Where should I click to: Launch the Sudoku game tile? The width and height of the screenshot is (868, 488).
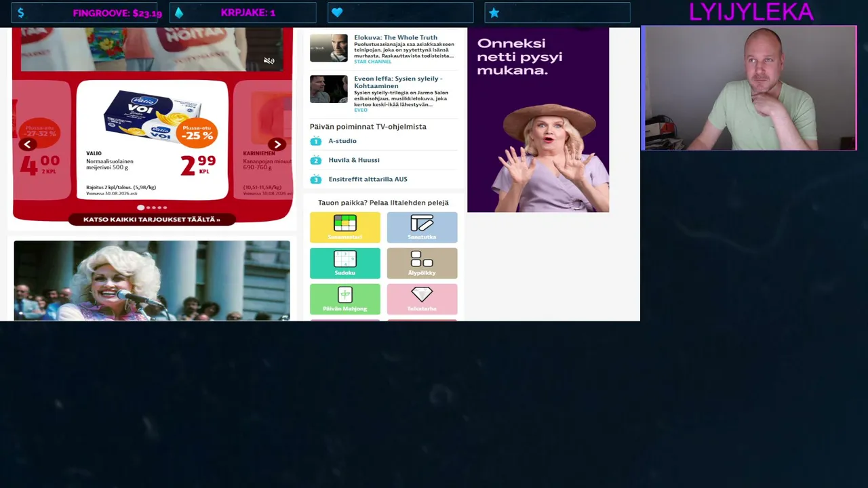coord(345,263)
